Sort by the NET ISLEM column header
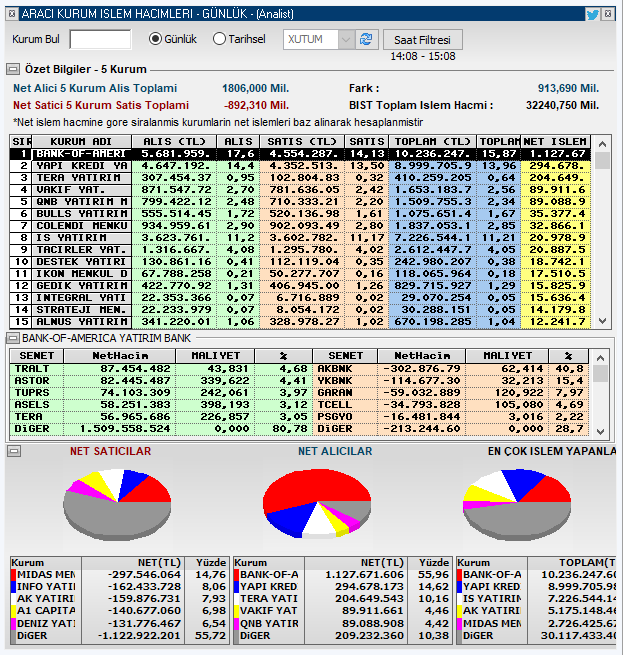This screenshot has height=655, width=623. click(x=556, y=141)
